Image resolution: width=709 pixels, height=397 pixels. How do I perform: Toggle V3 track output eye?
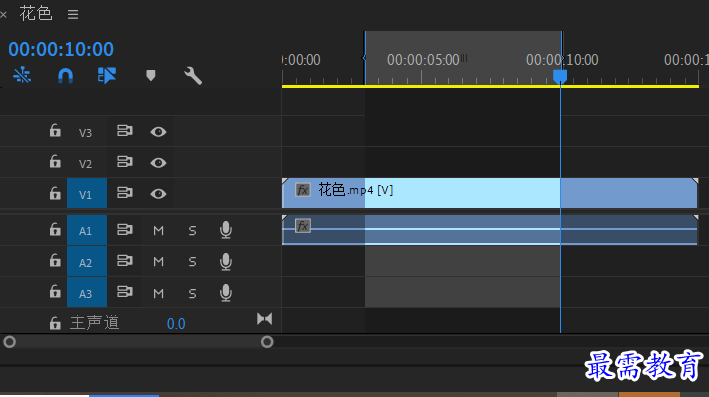point(158,132)
